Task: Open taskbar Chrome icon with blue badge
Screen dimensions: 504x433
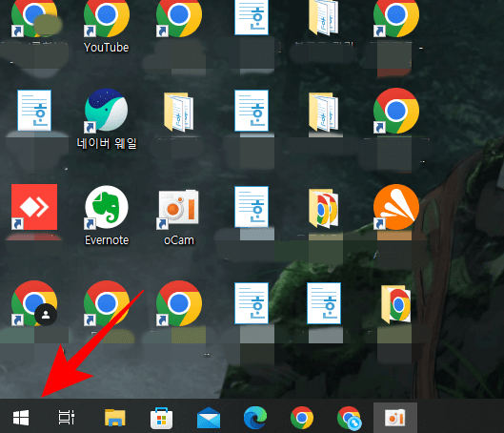Action: [349, 418]
